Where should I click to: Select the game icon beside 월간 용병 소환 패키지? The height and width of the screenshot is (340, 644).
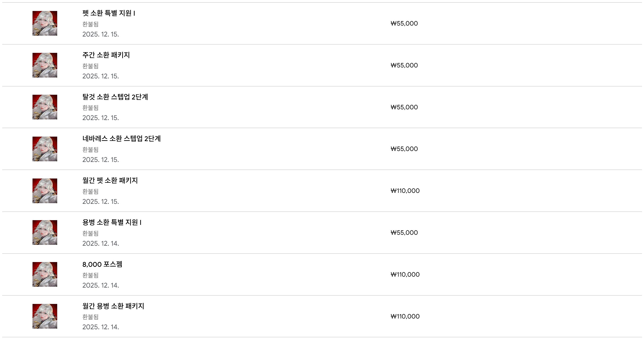click(45, 316)
